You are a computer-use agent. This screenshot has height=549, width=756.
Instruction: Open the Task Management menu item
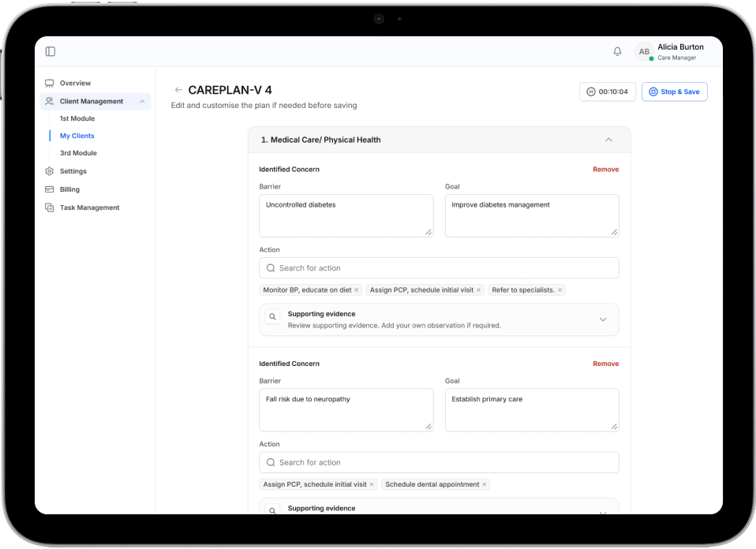[90, 207]
